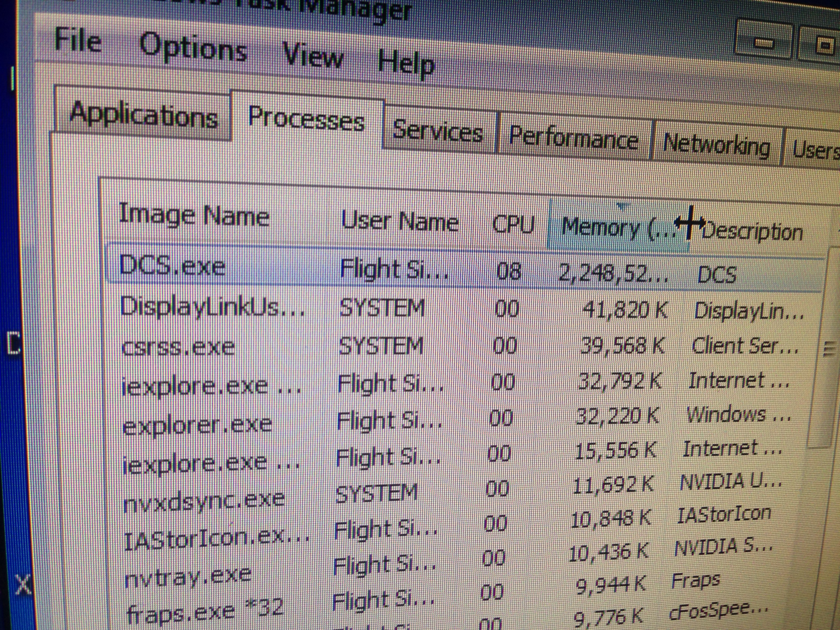
Task: Click the 10,436 K memory value
Action: [x=609, y=553]
